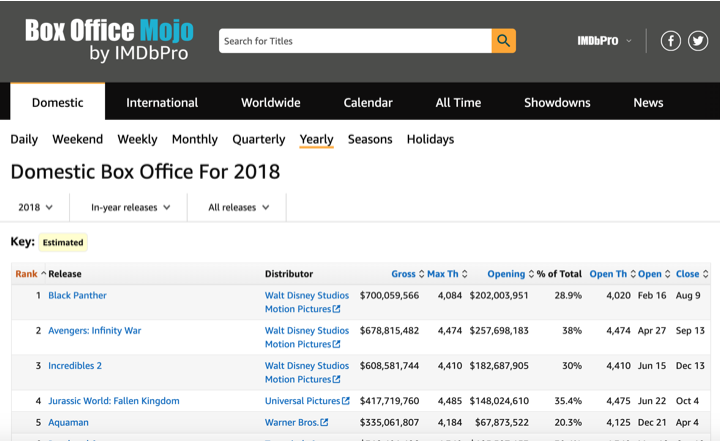
Task: Select the Domestic tab
Action: 57,102
